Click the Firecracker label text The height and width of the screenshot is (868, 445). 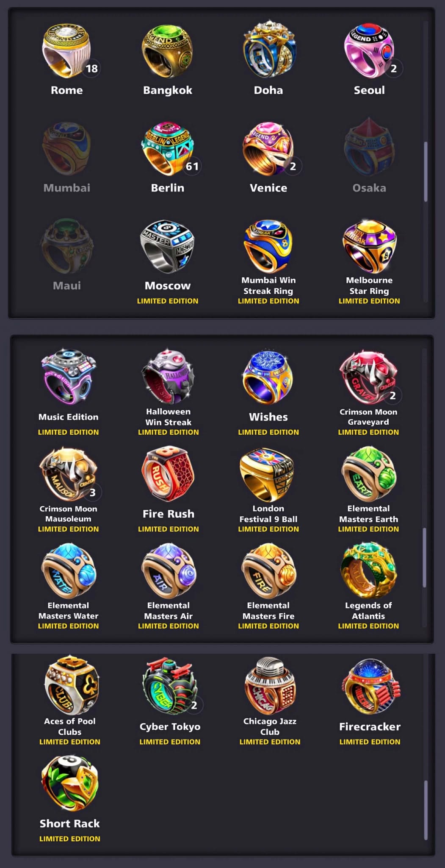pyautogui.click(x=370, y=727)
